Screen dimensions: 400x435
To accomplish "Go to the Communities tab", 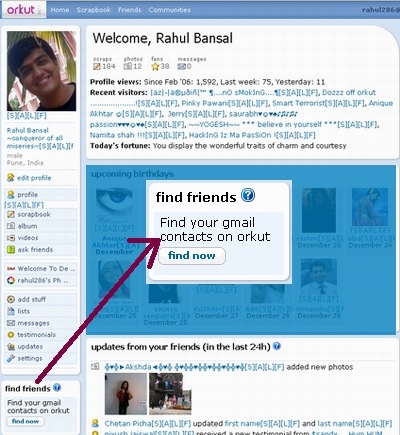I will coord(170,10).
